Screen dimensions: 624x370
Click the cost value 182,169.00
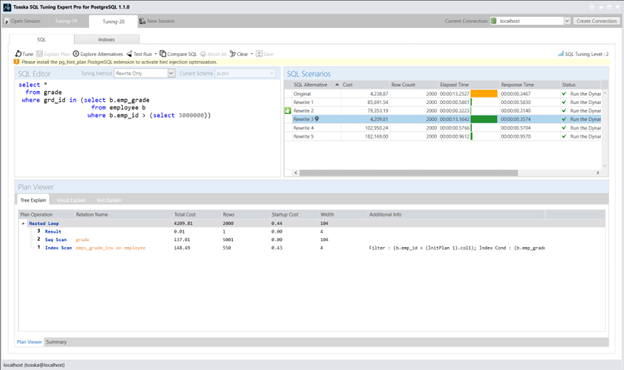point(376,136)
